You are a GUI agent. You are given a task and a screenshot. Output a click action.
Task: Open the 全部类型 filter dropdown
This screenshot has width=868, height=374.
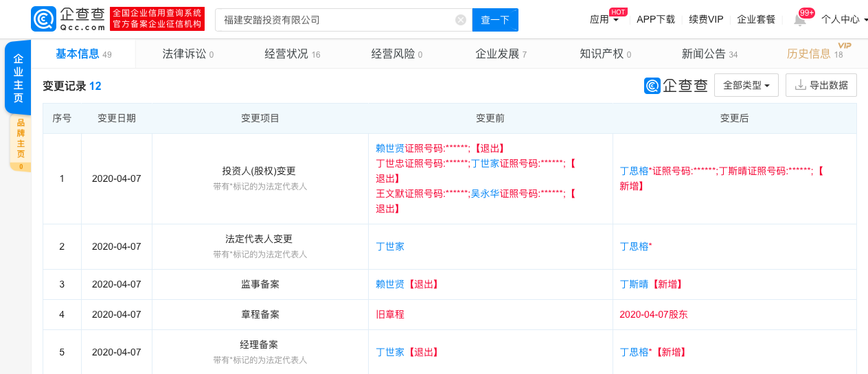pyautogui.click(x=746, y=85)
